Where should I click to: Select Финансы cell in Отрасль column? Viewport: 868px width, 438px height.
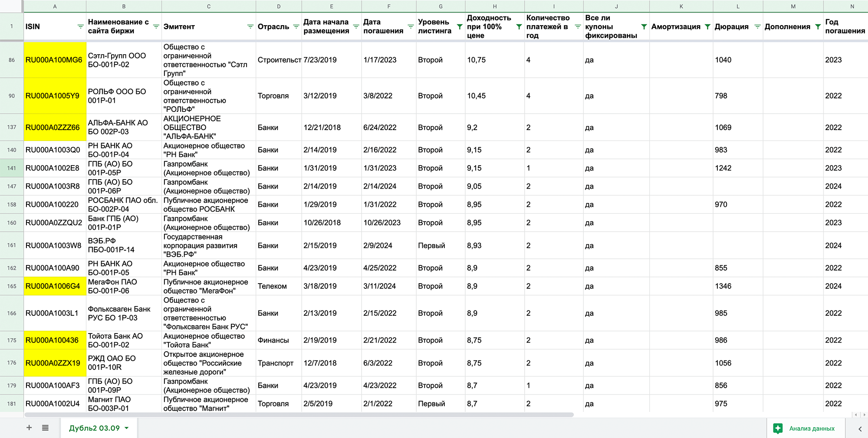279,340
